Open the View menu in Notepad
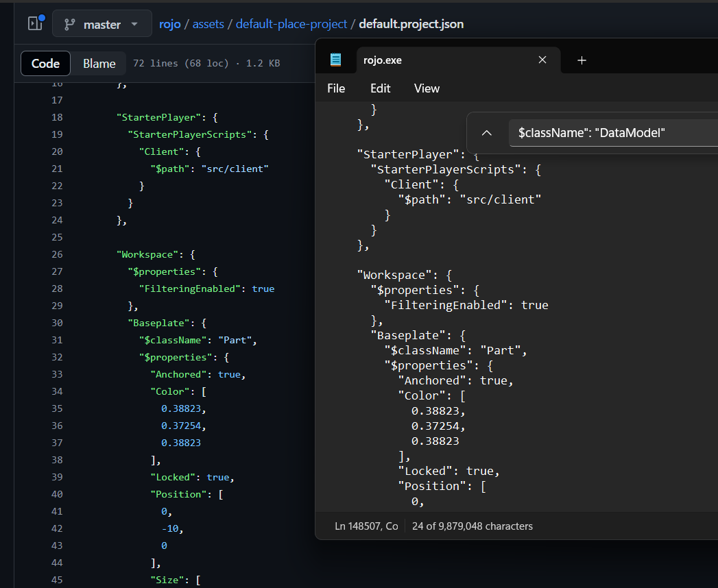 (x=427, y=88)
